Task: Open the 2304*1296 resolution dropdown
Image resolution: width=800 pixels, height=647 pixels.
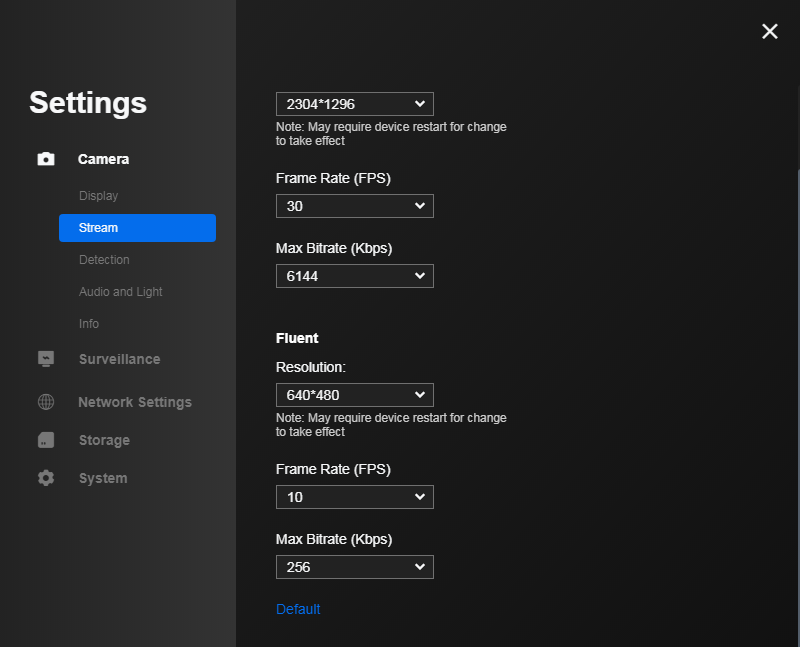Action: (x=354, y=104)
